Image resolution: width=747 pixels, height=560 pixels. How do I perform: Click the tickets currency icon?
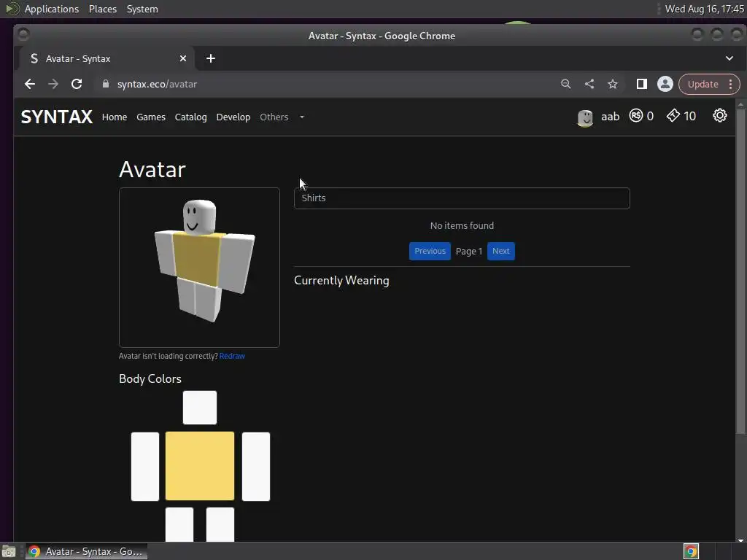pos(673,116)
